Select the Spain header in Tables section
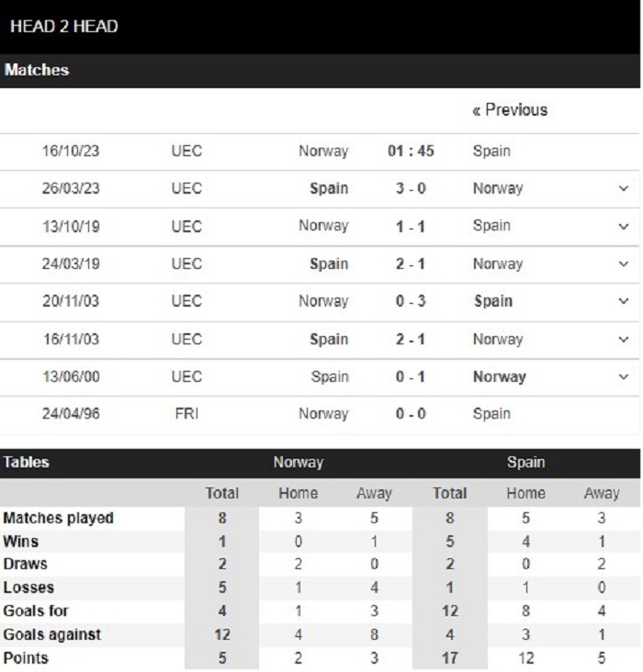This screenshot has width=643, height=672. coord(525,463)
